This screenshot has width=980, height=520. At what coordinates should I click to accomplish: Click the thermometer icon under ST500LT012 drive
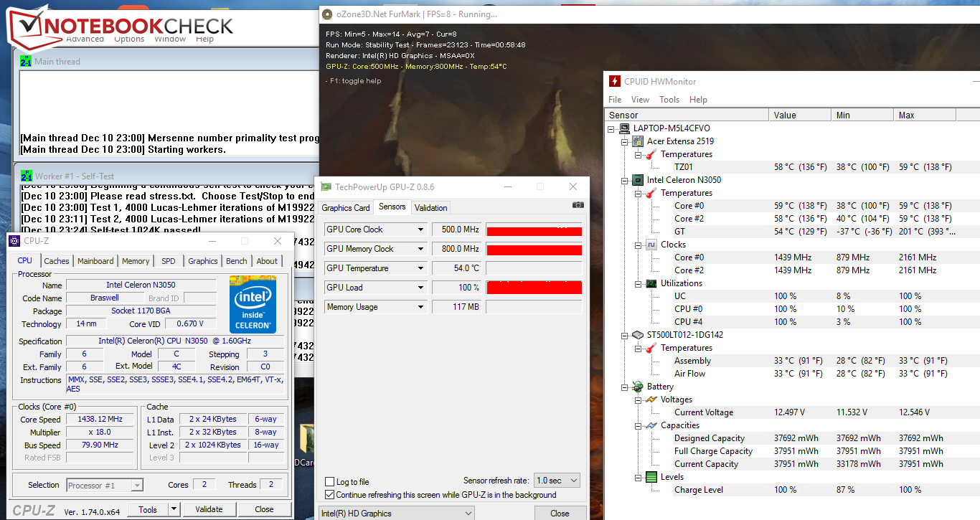pyautogui.click(x=651, y=348)
